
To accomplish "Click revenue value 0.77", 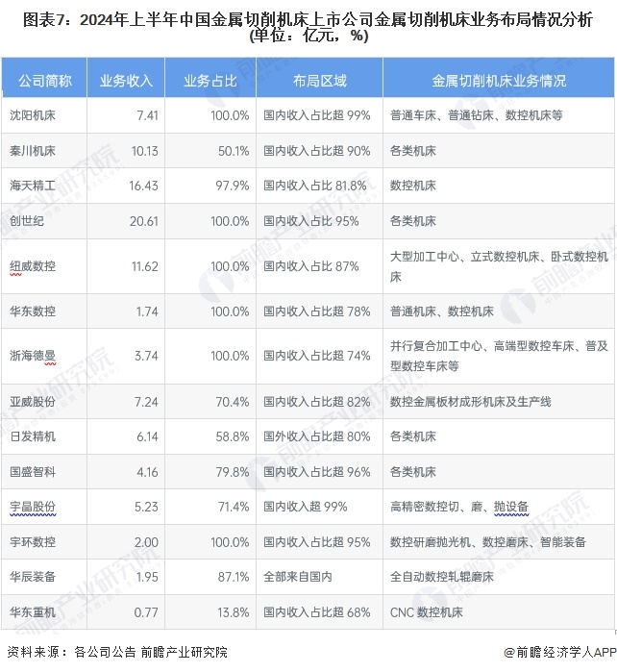I will click(x=146, y=612).
